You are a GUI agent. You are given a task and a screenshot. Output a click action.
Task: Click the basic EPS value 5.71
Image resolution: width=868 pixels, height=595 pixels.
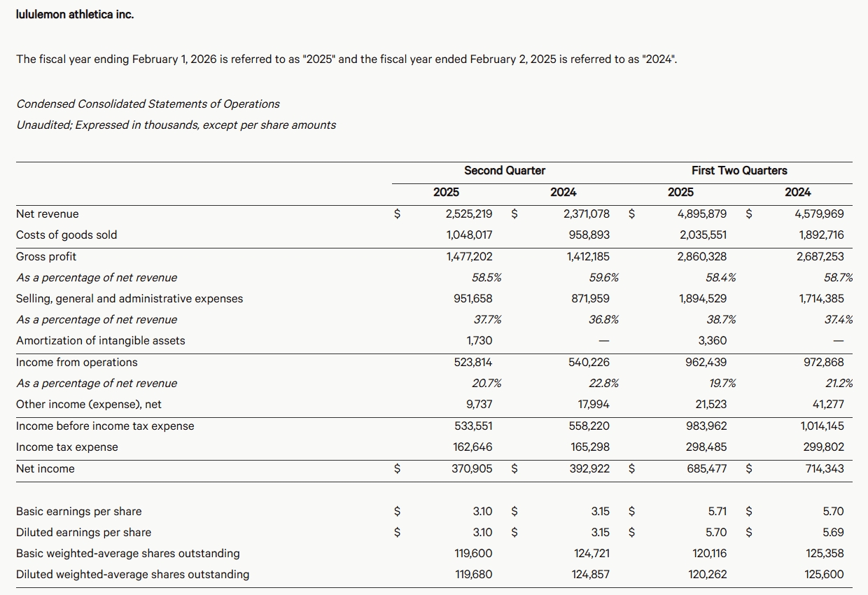(717, 512)
